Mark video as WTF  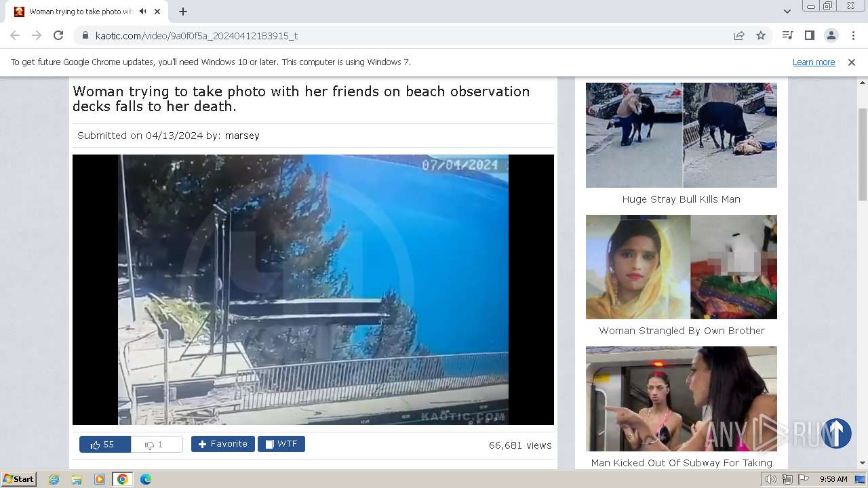click(281, 444)
